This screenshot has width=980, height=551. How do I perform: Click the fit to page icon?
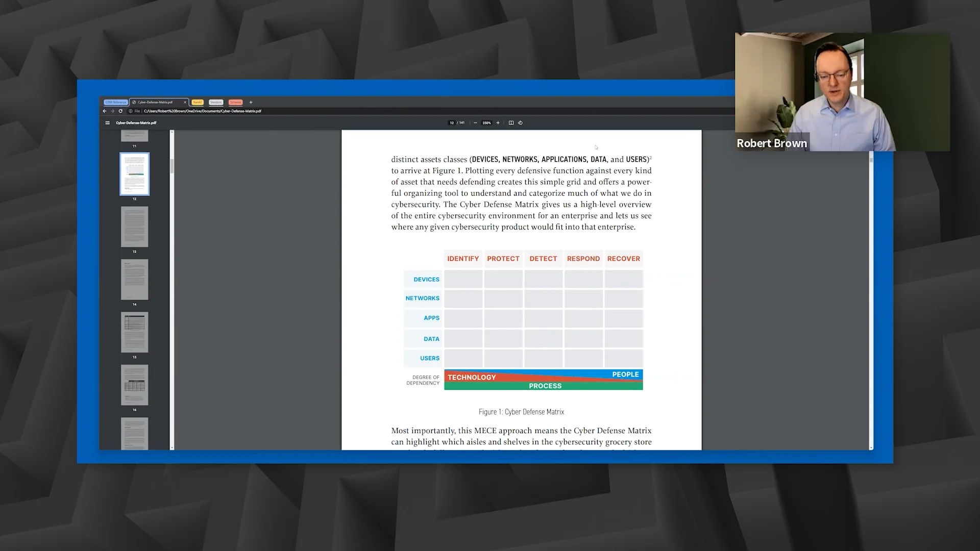click(x=511, y=123)
